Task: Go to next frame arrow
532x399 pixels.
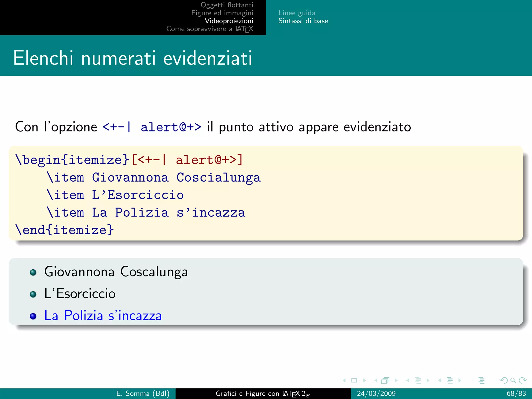Action: (396, 381)
